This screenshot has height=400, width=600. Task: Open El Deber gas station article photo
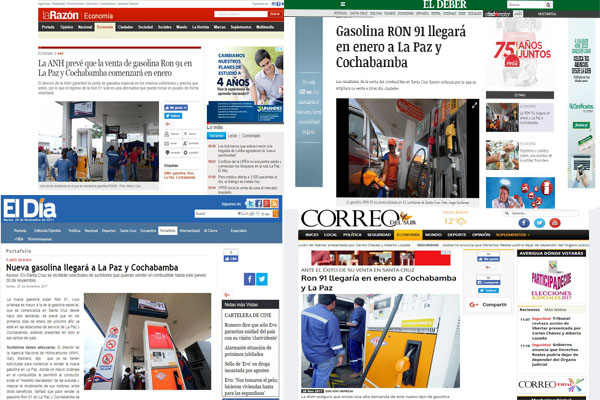pos(407,148)
